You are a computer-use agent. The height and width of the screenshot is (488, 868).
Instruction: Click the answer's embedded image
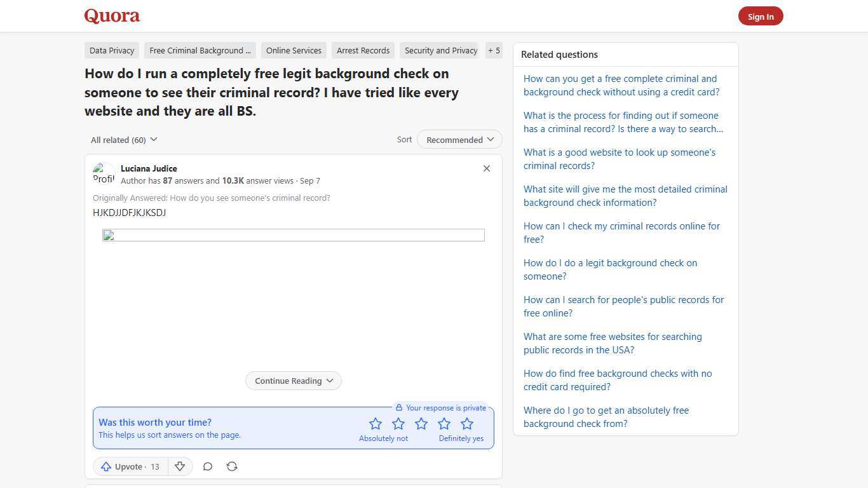(x=293, y=235)
